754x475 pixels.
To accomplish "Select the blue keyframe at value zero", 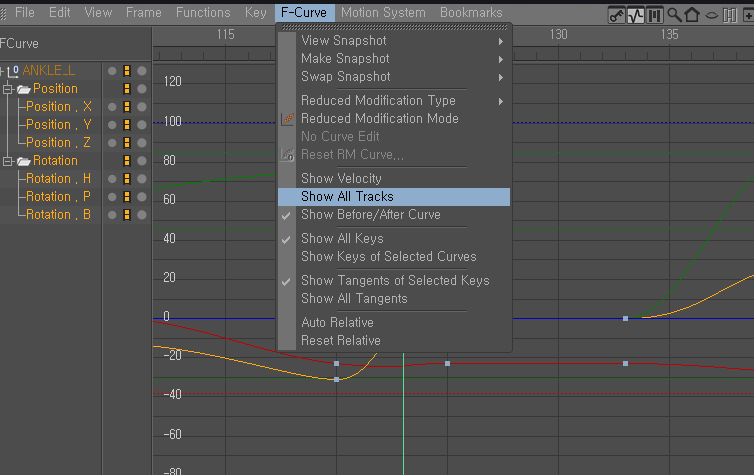I will pos(625,318).
